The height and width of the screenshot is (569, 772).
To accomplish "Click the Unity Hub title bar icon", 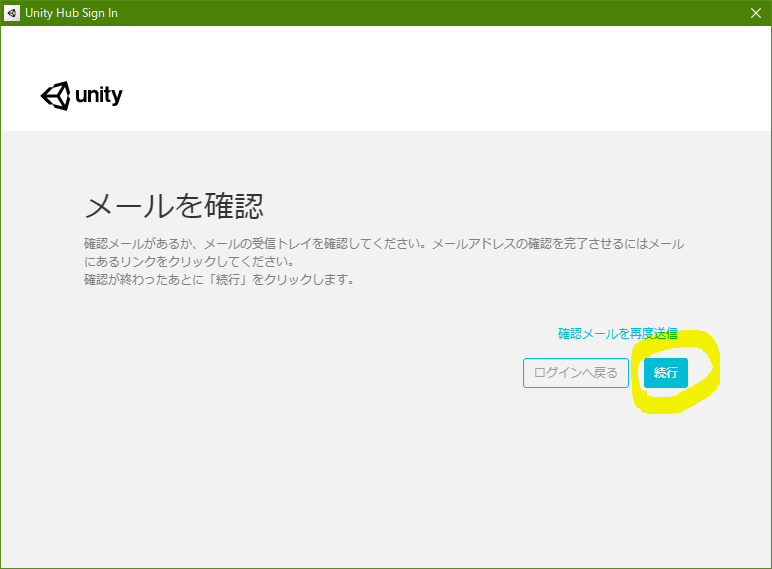I will [12, 13].
